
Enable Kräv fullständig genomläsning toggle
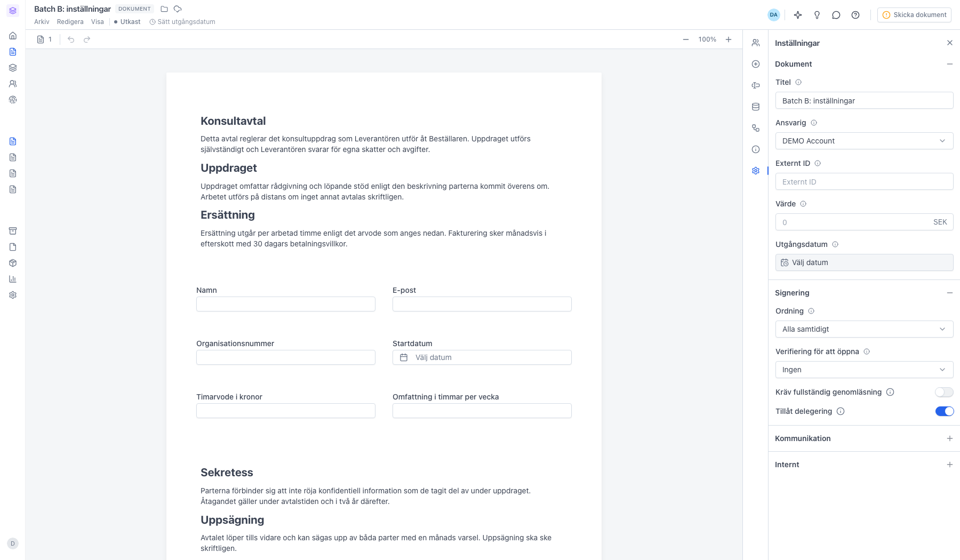tap(944, 392)
